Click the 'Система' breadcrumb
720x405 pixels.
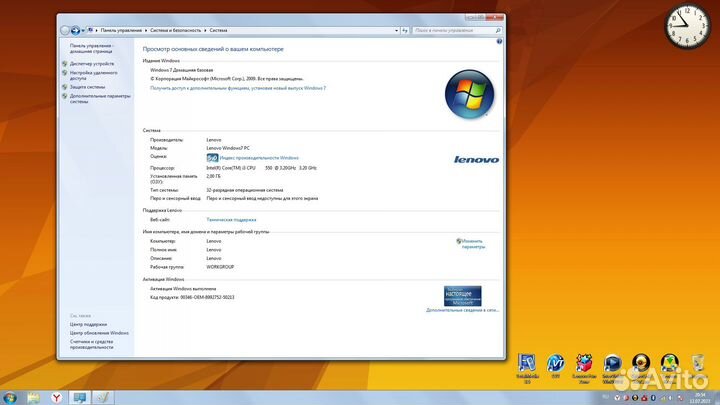click(218, 30)
